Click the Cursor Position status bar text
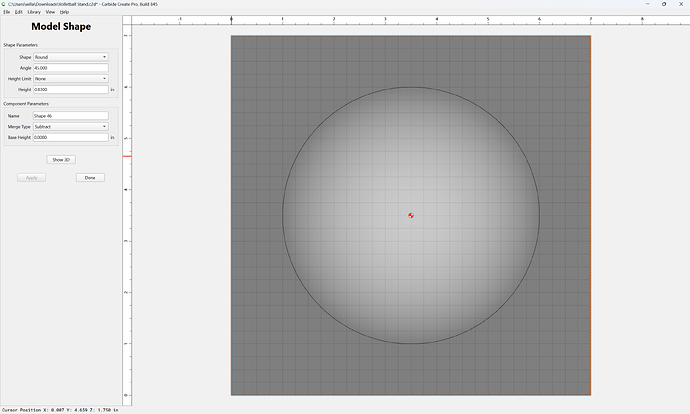The image size is (690, 414). (60, 410)
